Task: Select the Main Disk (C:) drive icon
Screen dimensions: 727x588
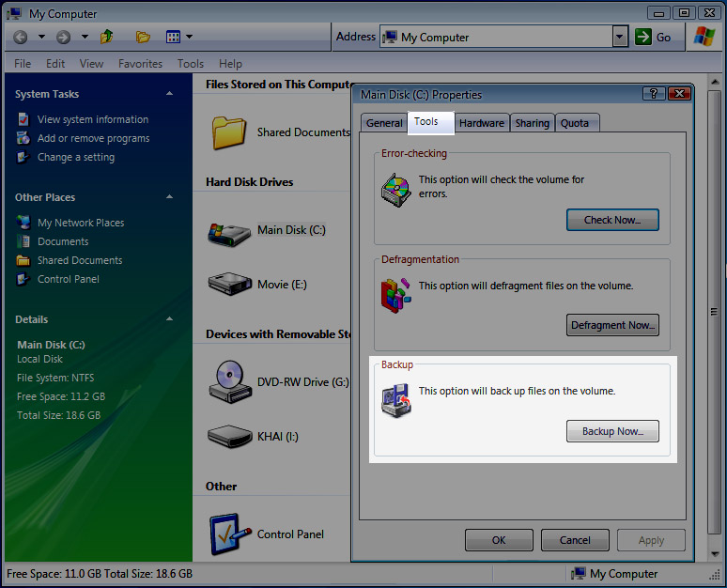Action: click(x=228, y=231)
